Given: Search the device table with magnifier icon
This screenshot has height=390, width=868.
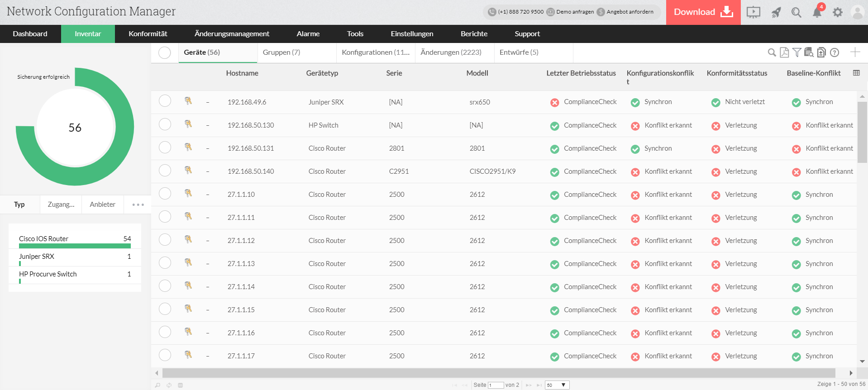Looking at the screenshot, I should (772, 52).
